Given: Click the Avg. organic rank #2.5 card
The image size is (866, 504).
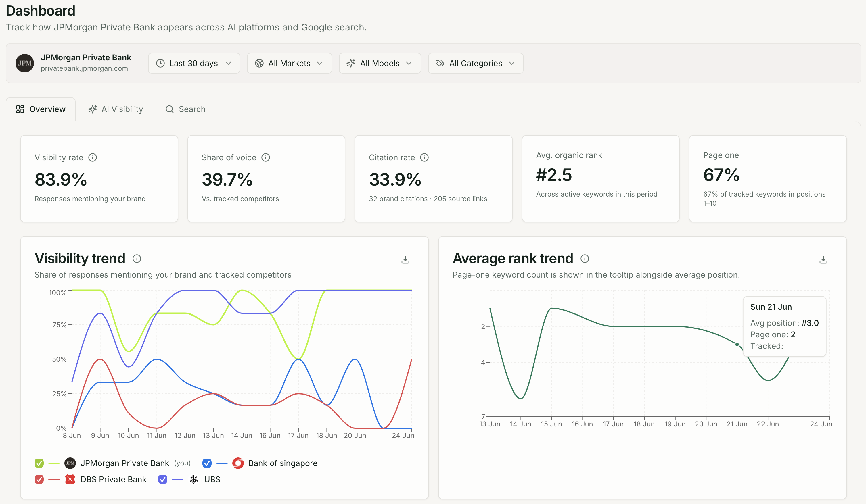Looking at the screenshot, I should pos(600,179).
